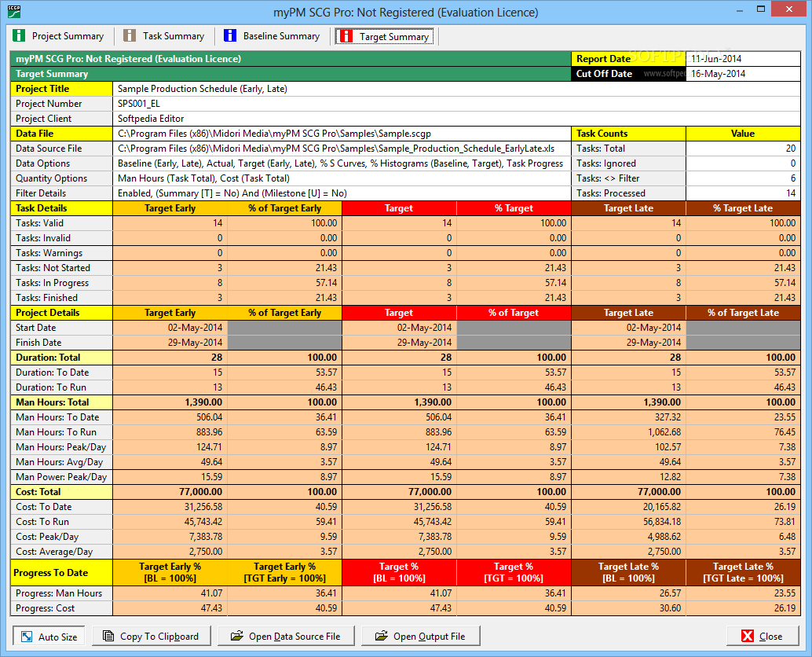
Task: Click the red Target column header in Task Details
Action: click(399, 208)
